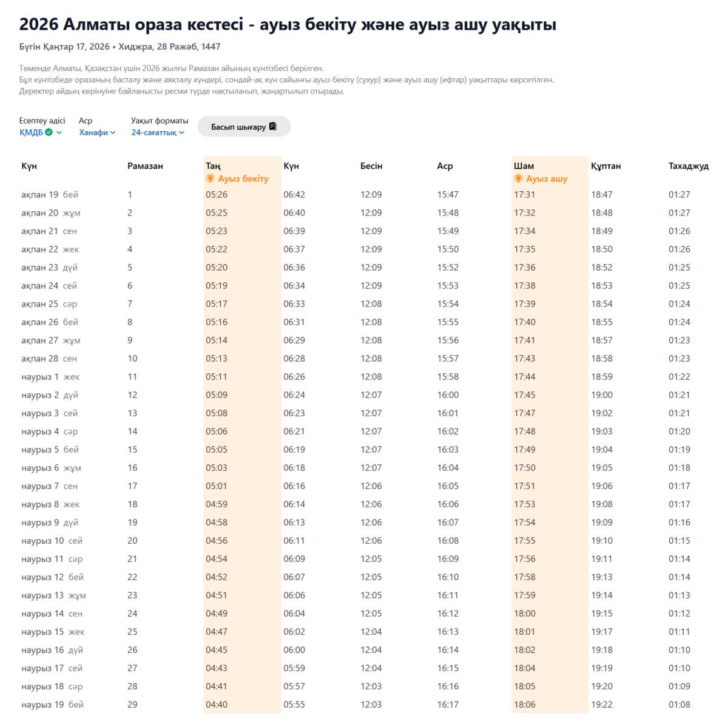This screenshot has height=724, width=728.
Task: Select the ақпан 19 бей row date
Action: click(x=50, y=195)
